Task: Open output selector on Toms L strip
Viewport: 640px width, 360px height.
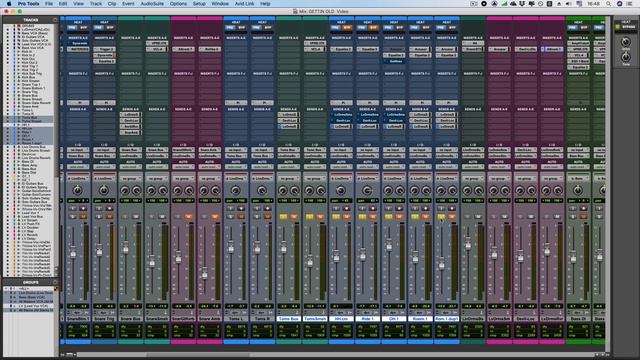Action: click(x=236, y=156)
